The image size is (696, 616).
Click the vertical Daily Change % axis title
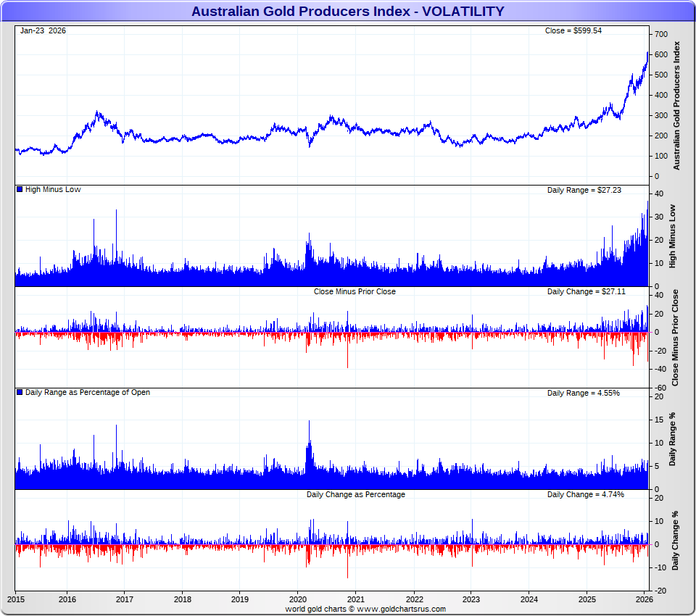tap(675, 541)
